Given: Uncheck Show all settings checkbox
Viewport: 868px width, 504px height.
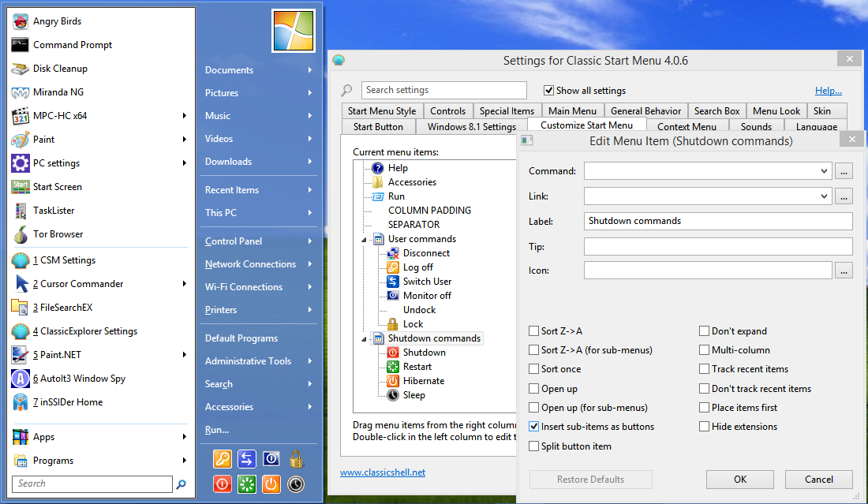Looking at the screenshot, I should tap(548, 90).
